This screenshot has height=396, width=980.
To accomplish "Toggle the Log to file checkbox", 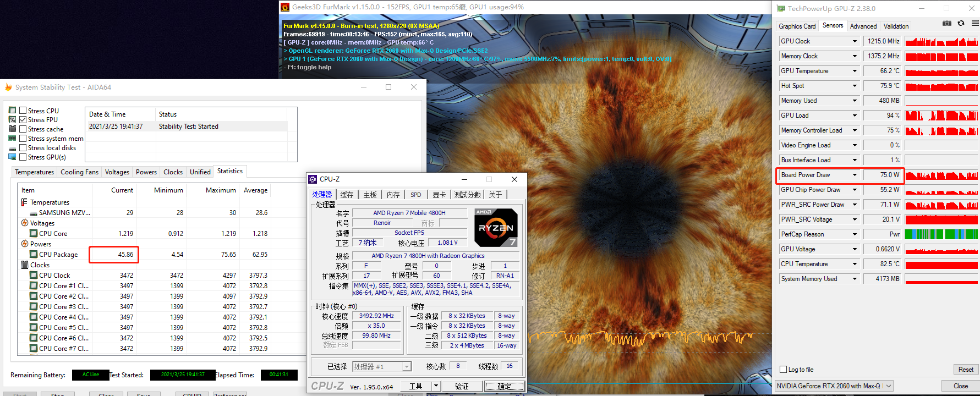I will (x=784, y=370).
